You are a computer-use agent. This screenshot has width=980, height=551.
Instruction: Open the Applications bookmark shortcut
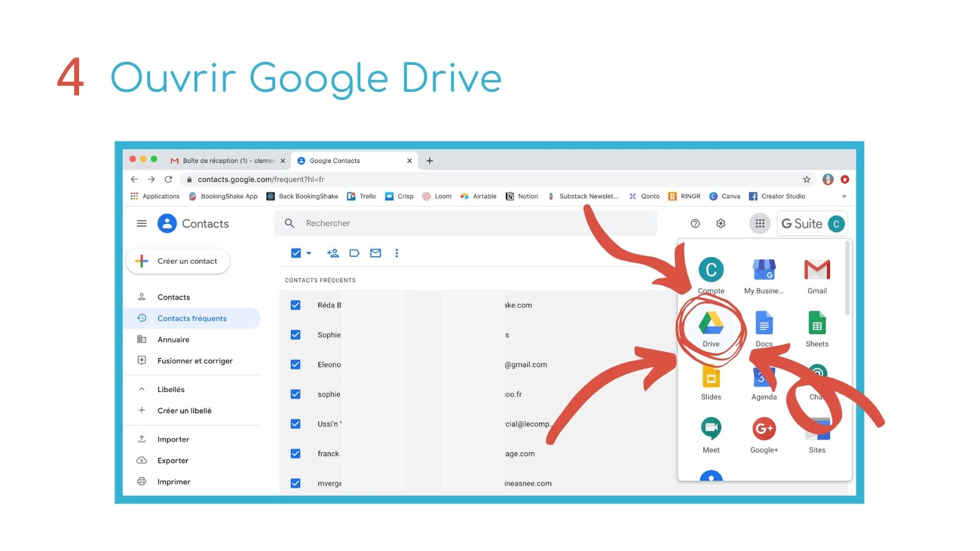(x=155, y=197)
